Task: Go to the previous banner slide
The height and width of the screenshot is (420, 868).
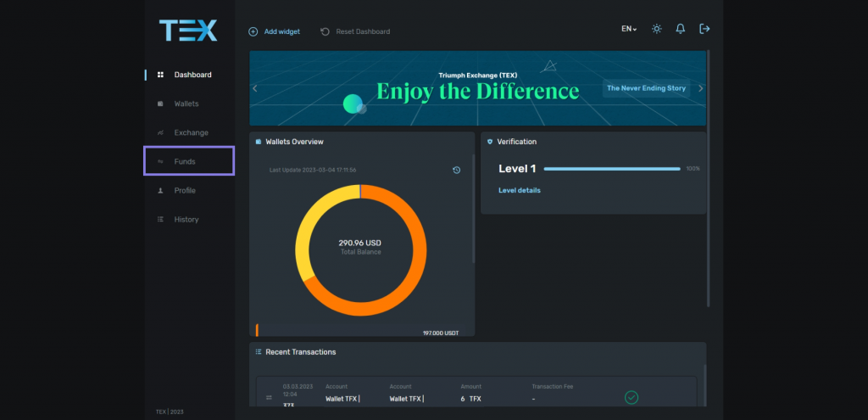Action: [x=255, y=88]
